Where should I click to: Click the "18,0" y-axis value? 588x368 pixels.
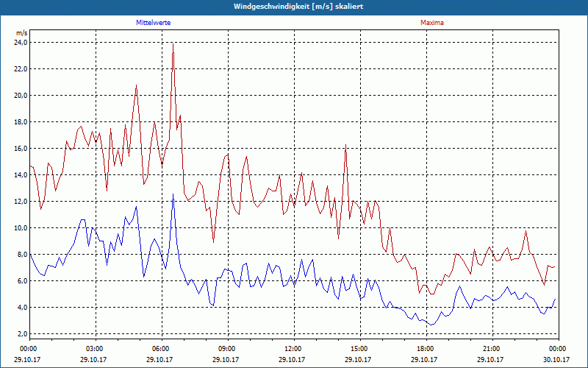coord(21,122)
